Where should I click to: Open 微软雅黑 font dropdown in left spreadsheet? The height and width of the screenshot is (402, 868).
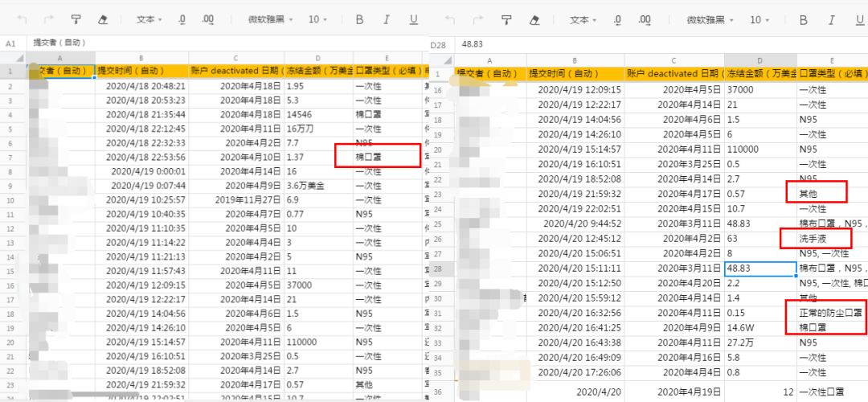270,19
